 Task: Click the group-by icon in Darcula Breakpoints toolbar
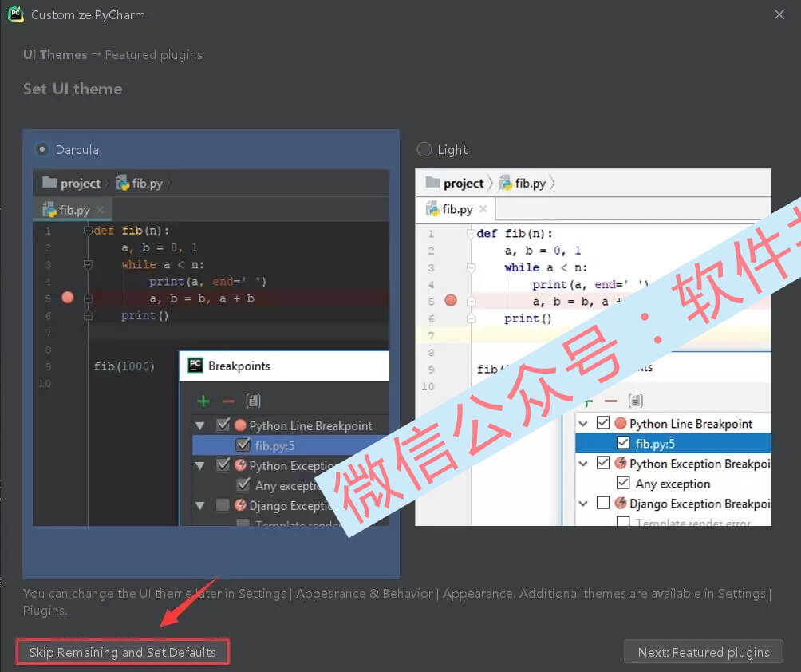tap(254, 401)
